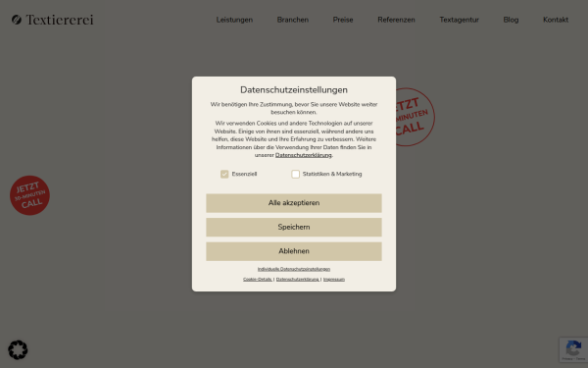Click Alle akzeptieren button
The width and height of the screenshot is (588, 368).
tap(294, 203)
